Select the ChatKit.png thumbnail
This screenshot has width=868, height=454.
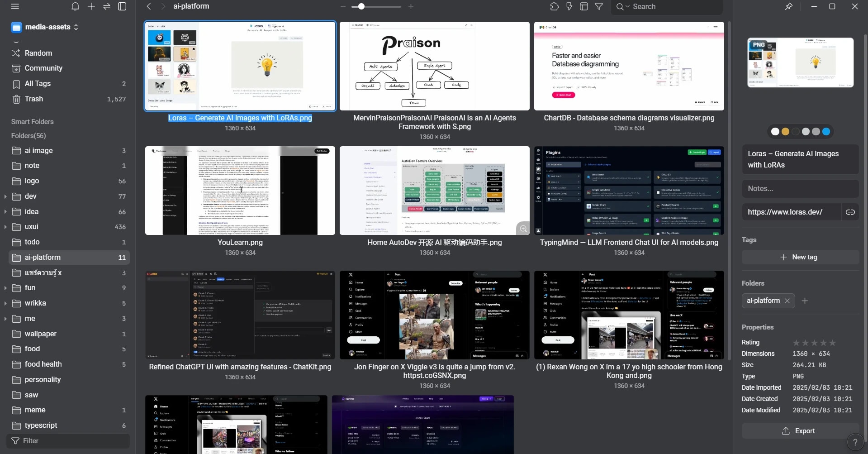(240, 315)
